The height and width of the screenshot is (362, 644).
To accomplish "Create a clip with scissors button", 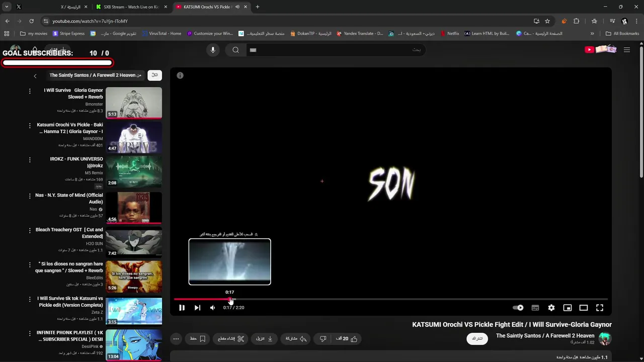I will coord(231,339).
